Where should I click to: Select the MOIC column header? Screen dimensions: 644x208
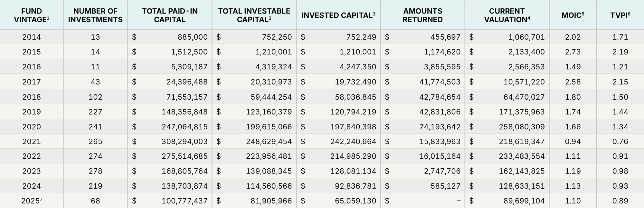(x=573, y=15)
